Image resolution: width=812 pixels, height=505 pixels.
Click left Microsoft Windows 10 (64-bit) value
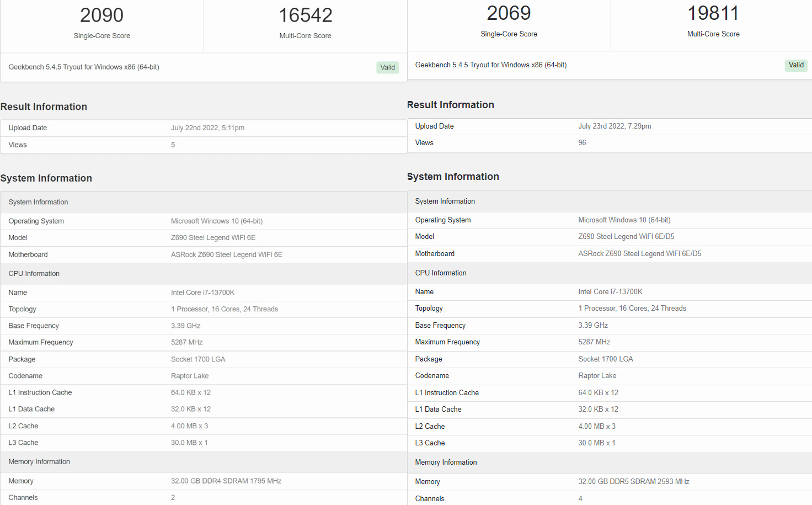point(217,221)
